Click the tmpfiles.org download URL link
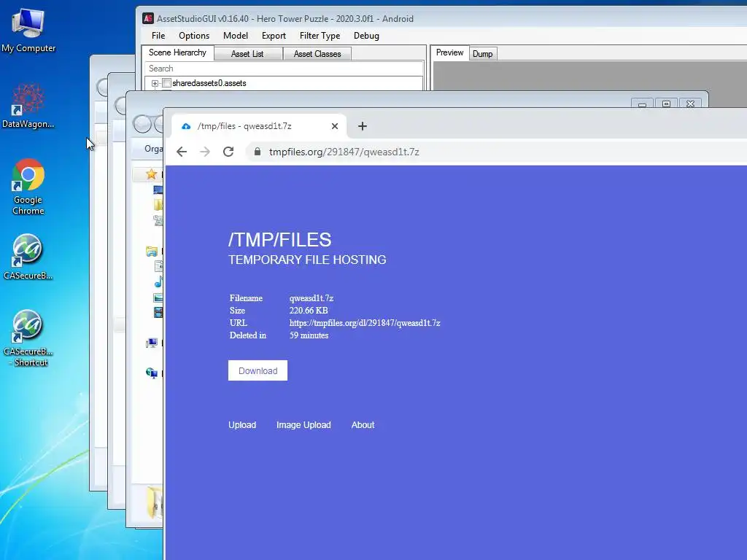The height and width of the screenshot is (560, 747). pos(365,323)
